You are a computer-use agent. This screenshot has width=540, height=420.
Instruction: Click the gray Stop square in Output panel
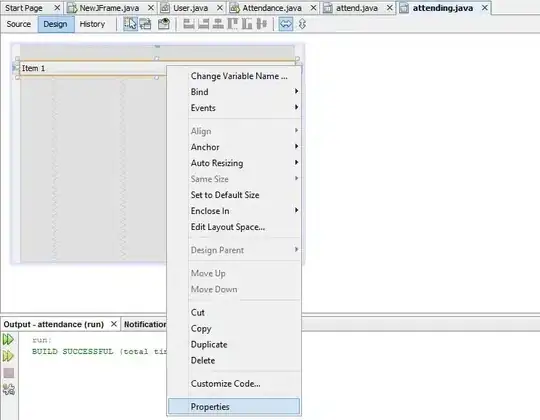tap(9, 373)
